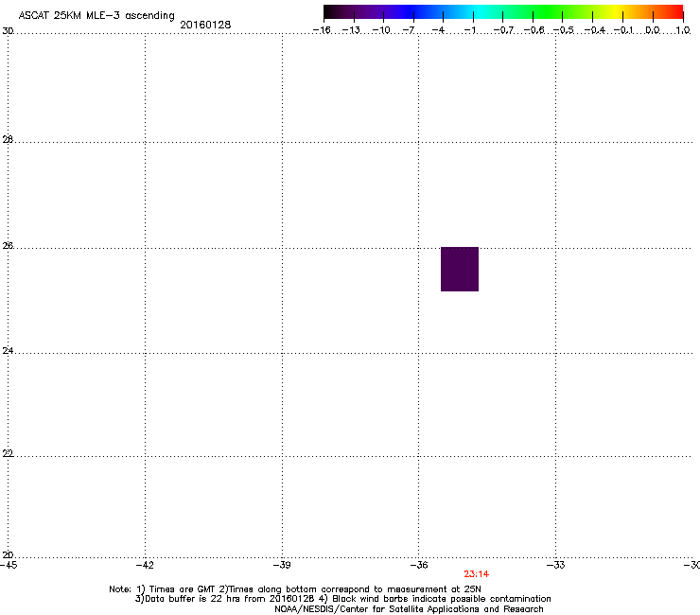Click the note line about GMT times
700x615 pixels.
point(295,589)
